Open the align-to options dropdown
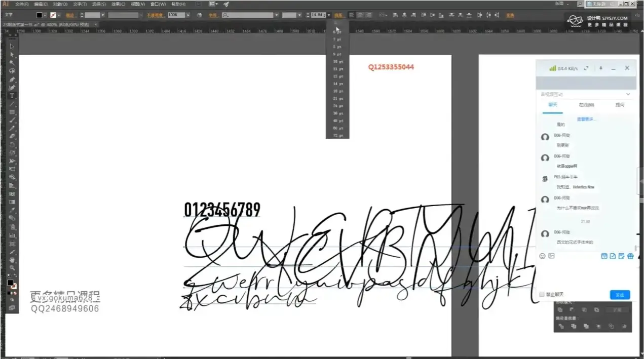 [383, 15]
